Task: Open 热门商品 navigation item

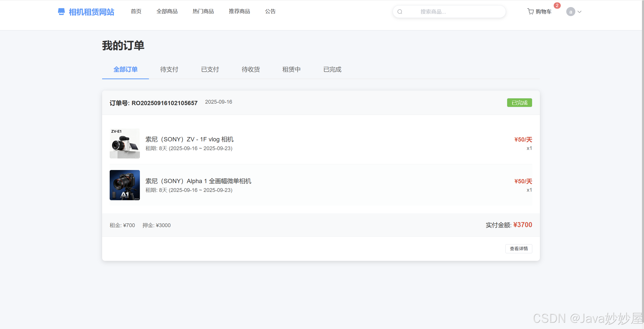Action: (x=203, y=11)
